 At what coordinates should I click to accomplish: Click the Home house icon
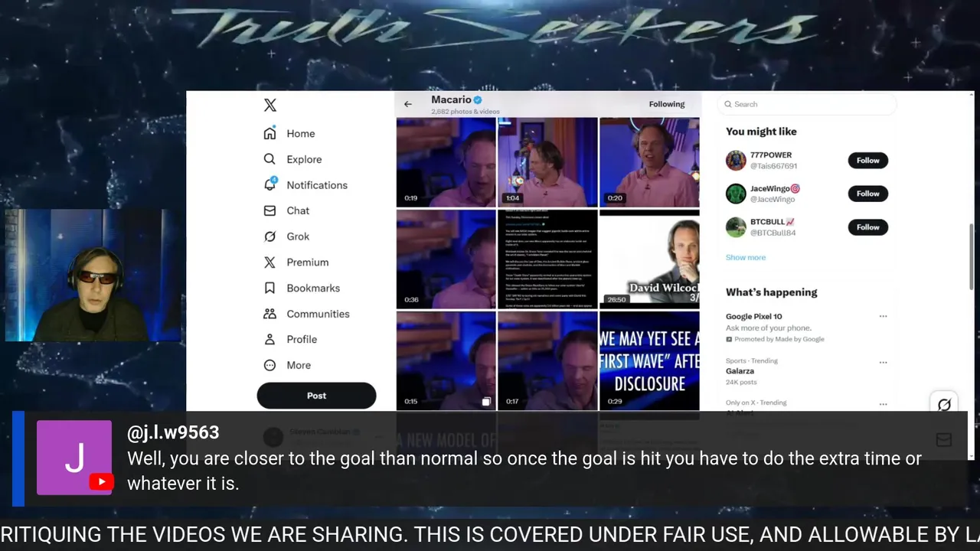point(269,133)
